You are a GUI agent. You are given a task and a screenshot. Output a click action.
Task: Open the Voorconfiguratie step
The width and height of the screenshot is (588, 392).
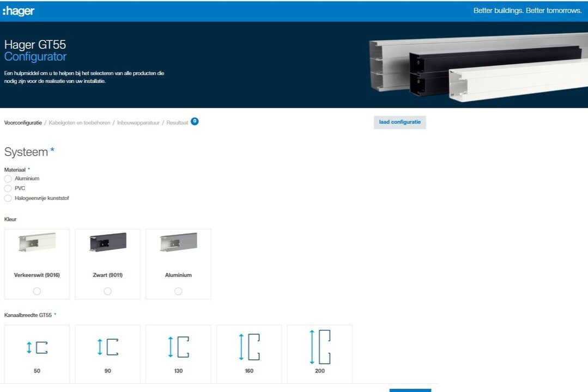[x=23, y=122]
